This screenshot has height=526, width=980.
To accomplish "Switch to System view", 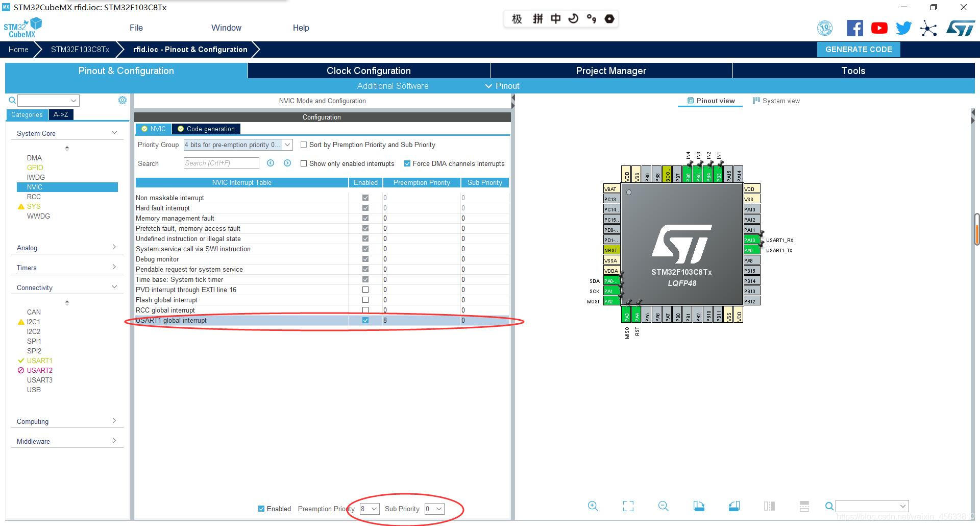I will 776,101.
